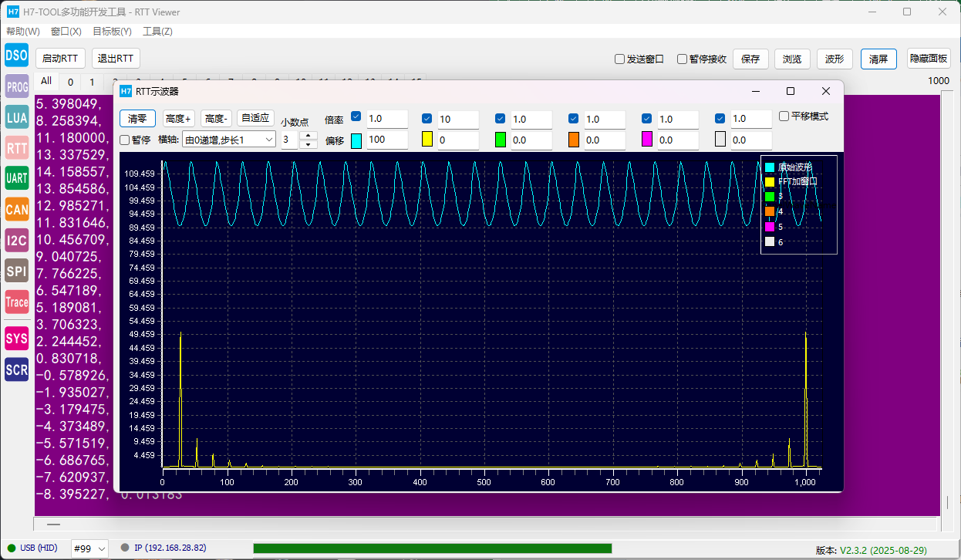Image resolution: width=961 pixels, height=560 pixels.
Task: Open the DSO oscilloscope sidebar icon
Action: pos(16,56)
